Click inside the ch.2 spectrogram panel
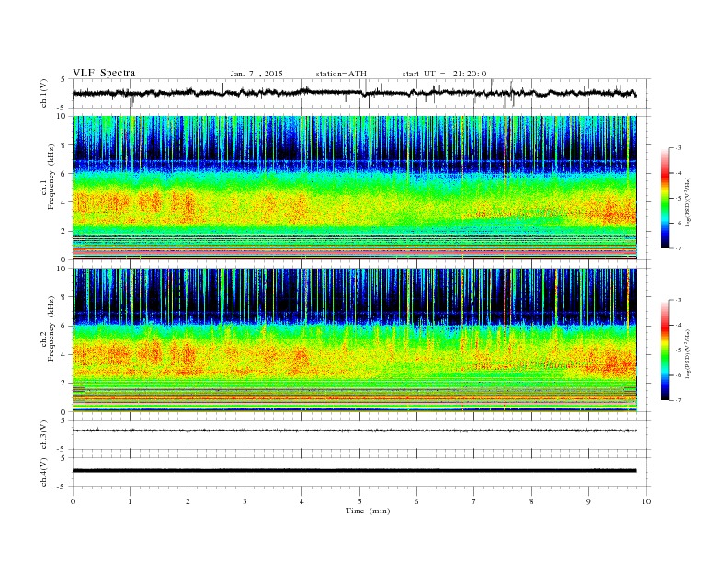The width and height of the screenshot is (728, 563). pyautogui.click(x=354, y=340)
